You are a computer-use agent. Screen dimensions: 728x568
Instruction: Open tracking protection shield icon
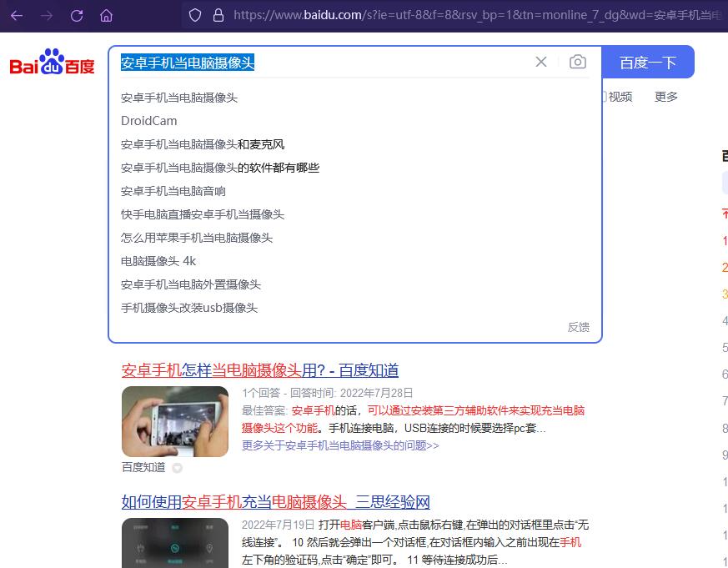[195, 15]
